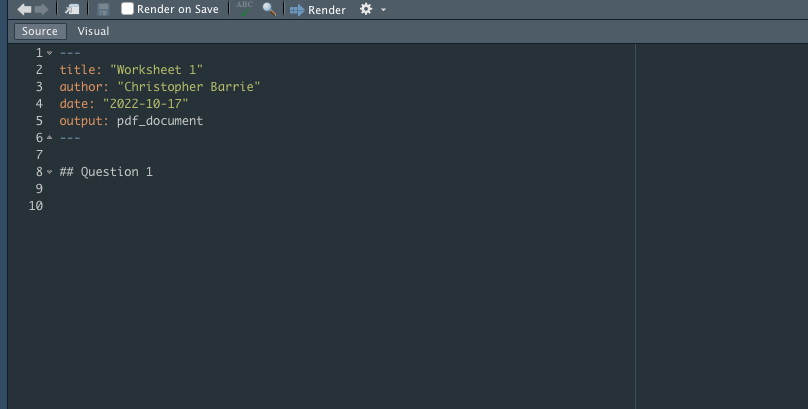Collapse YAML header fold arrow at line 1
Viewport: 808px width, 409px height.
[x=49, y=53]
